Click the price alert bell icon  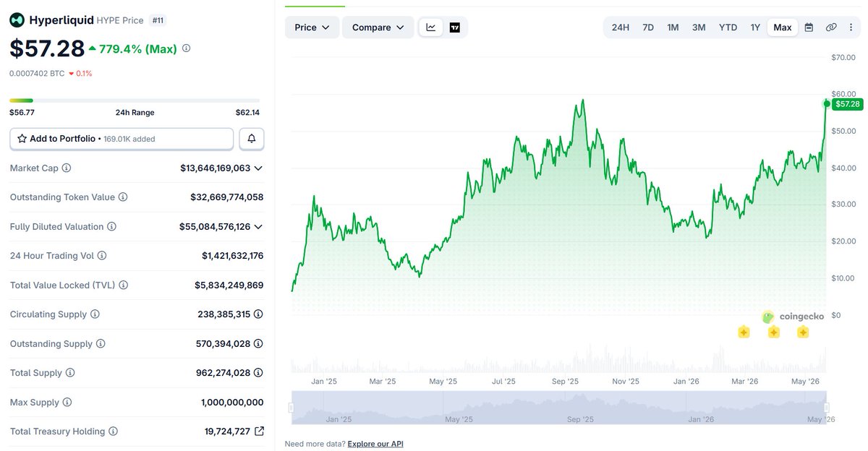click(x=252, y=138)
